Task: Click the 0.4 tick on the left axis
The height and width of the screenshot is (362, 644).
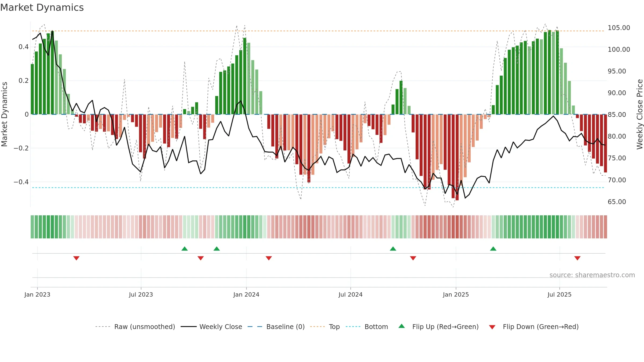Action: click(x=24, y=47)
